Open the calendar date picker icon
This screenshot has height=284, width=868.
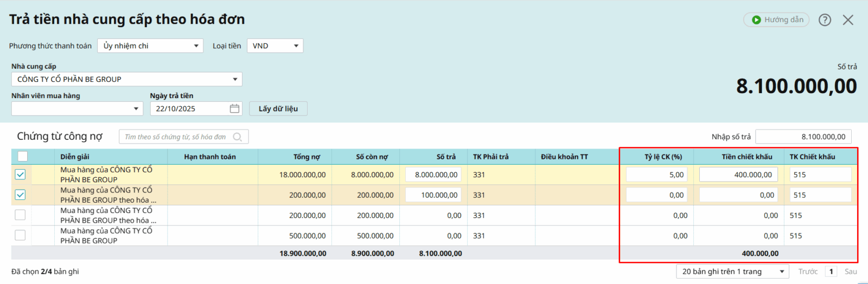[x=234, y=109]
